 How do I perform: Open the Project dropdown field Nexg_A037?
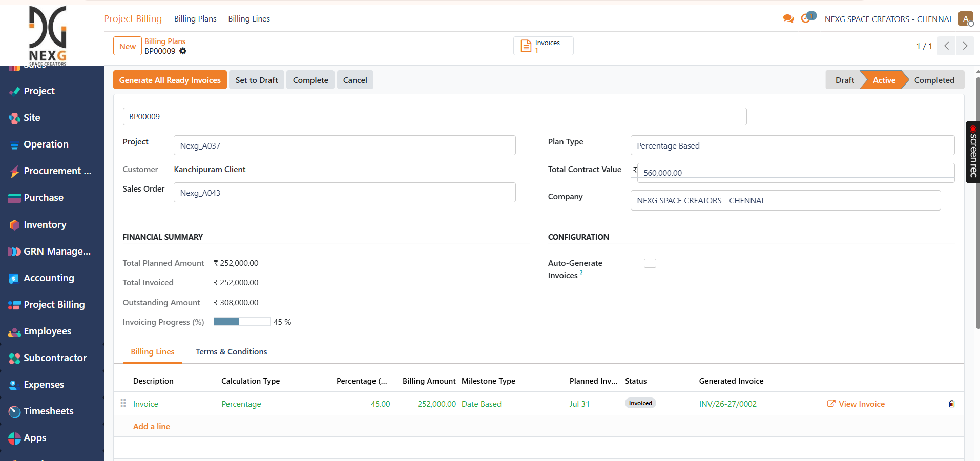point(344,145)
